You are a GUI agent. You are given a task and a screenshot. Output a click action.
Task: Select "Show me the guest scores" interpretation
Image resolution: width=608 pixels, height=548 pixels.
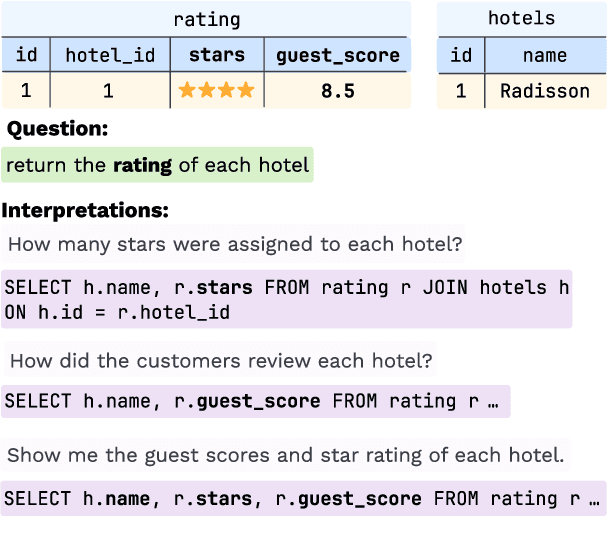tap(286, 455)
